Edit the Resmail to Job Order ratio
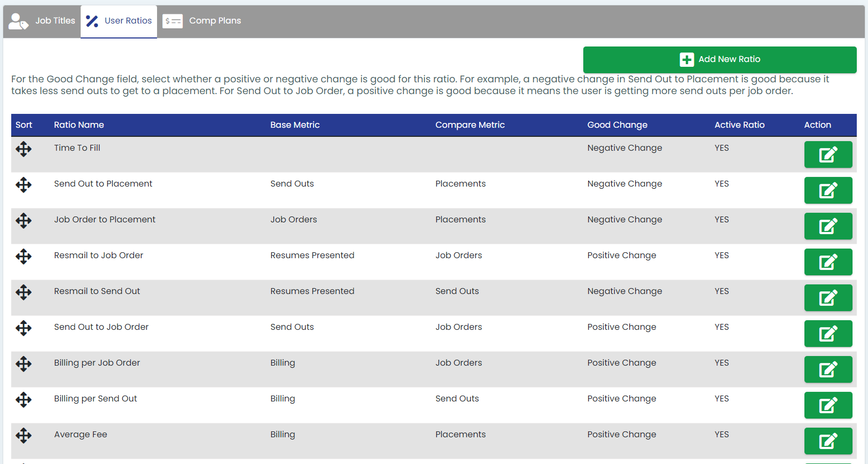868x464 pixels. (x=828, y=262)
